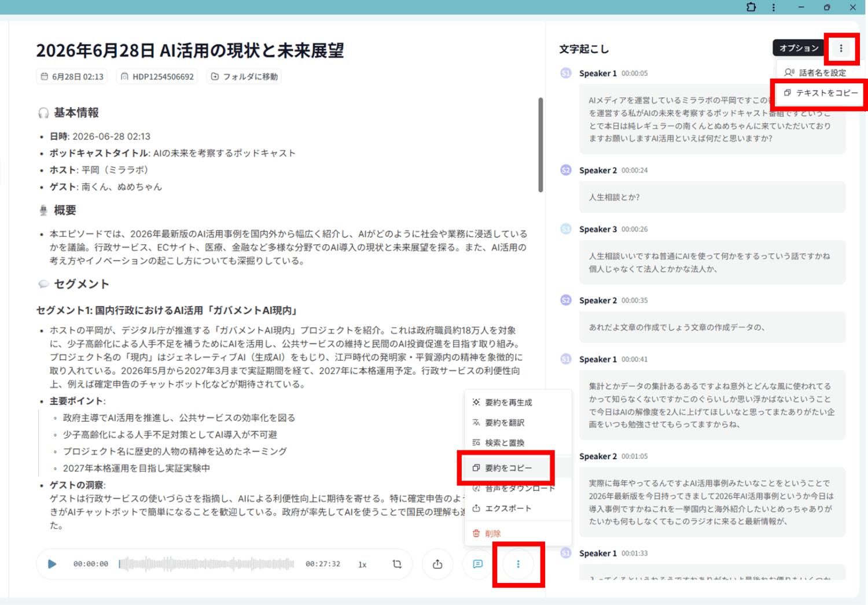Image resolution: width=868 pixels, height=605 pixels.
Task: Seek within the audio waveform
Action: [206, 564]
